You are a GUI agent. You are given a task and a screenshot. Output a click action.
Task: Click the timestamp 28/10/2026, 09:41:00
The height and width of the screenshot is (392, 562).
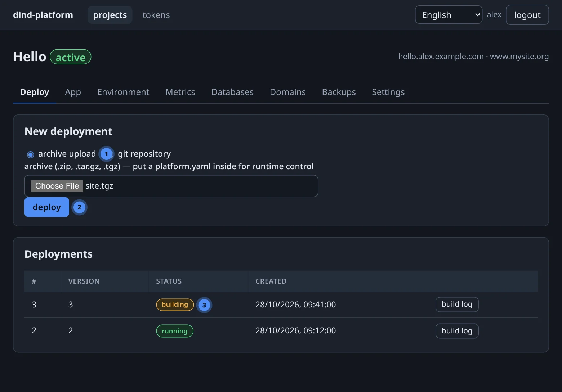(x=295, y=305)
